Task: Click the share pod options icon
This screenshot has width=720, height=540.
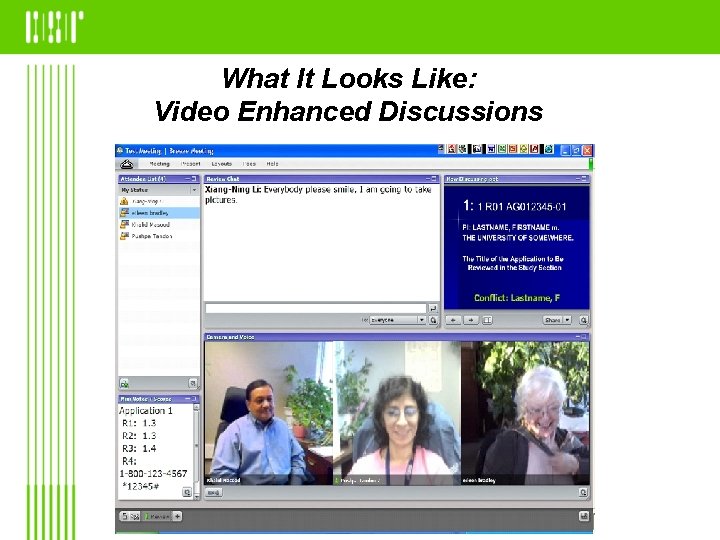Action: 583,320
